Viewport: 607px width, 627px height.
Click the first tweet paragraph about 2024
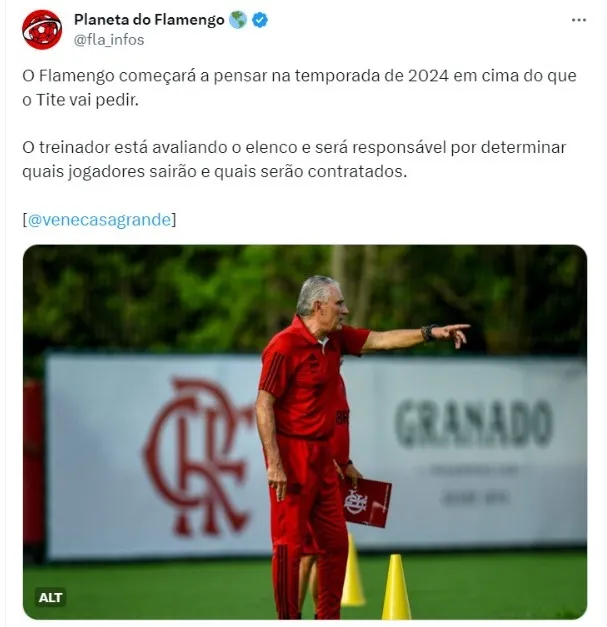299,88
